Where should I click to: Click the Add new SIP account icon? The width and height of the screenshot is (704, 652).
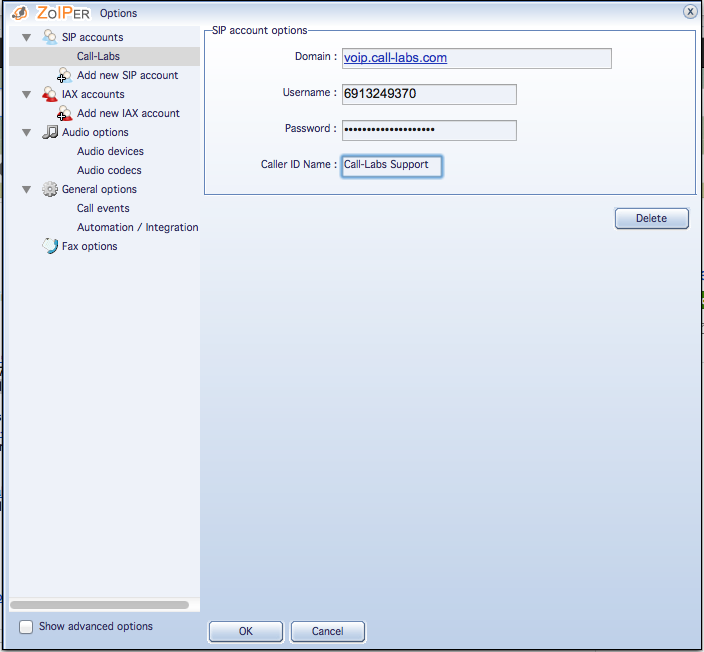pyautogui.click(x=65, y=75)
